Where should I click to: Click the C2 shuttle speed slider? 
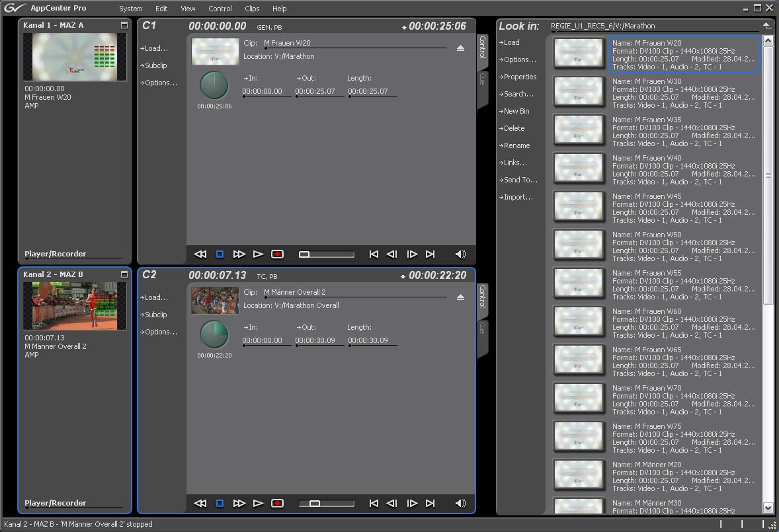pyautogui.click(x=327, y=503)
